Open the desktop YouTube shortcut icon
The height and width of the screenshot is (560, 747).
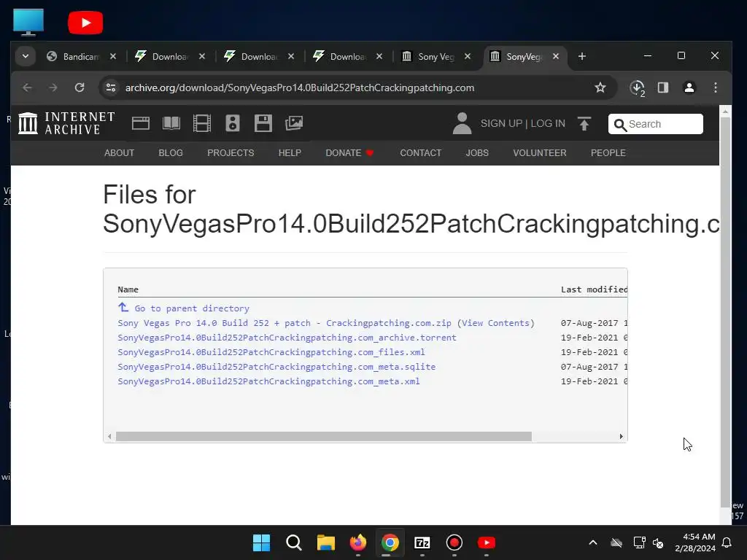coord(85,23)
